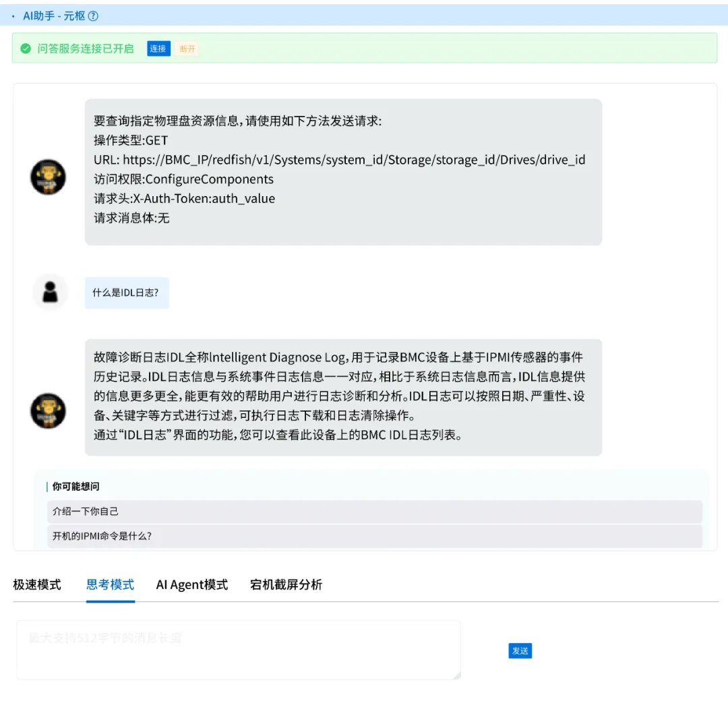Click the message input field
The image size is (728, 701).
[x=239, y=648]
